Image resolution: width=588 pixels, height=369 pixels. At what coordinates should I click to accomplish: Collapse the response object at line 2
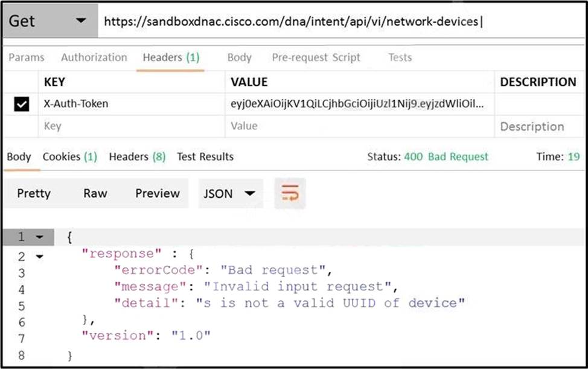[x=40, y=257]
